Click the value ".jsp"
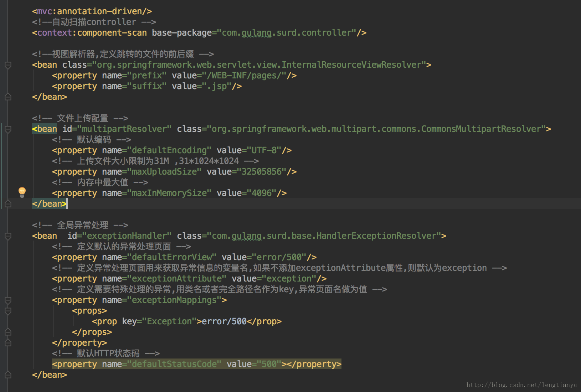The image size is (581, 392). (217, 86)
